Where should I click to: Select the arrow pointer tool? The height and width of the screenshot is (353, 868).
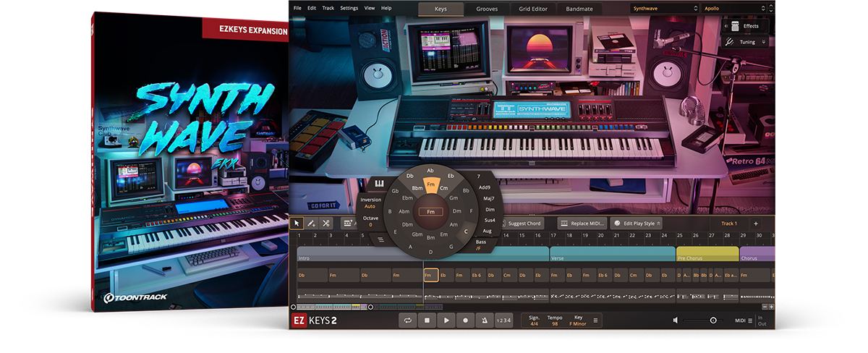click(297, 224)
